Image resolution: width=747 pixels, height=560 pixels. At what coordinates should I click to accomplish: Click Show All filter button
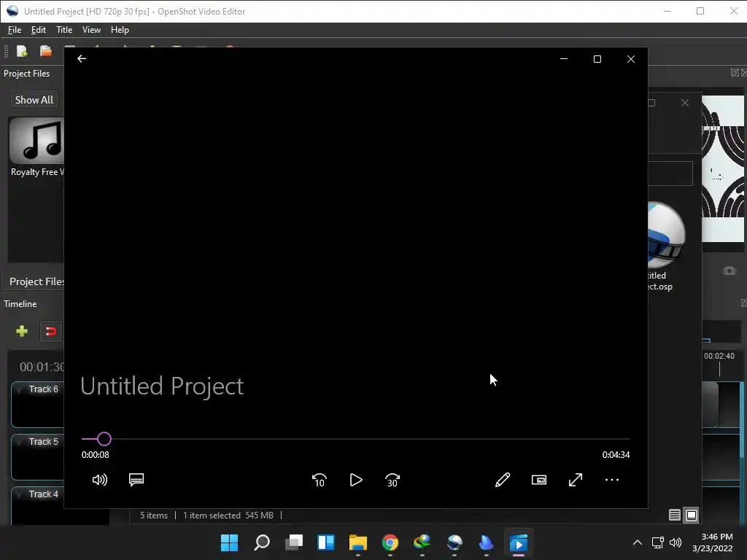34,100
